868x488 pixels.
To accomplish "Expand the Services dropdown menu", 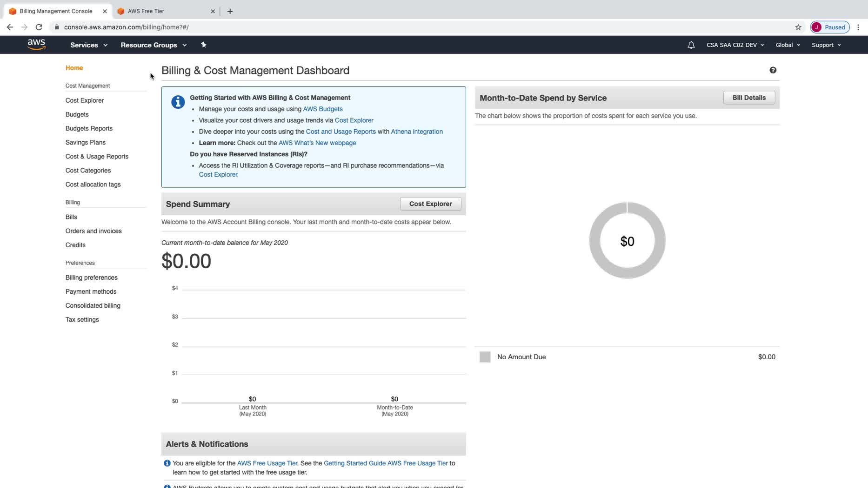I will pos(89,45).
